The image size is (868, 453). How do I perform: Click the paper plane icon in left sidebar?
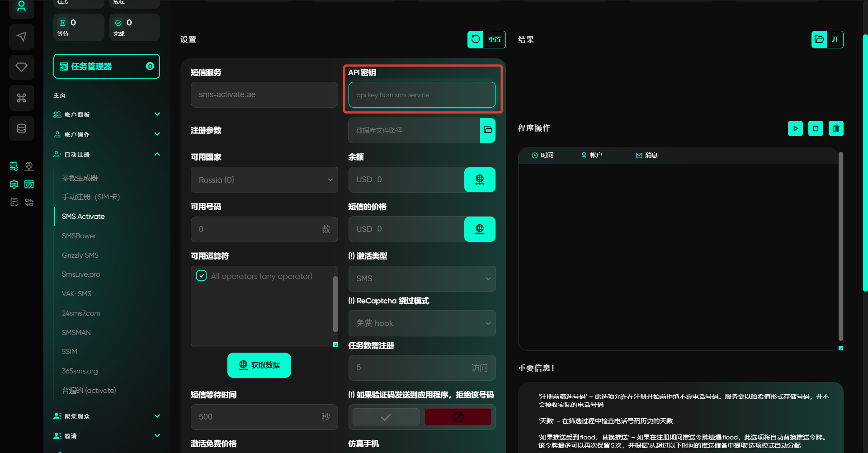point(21,37)
